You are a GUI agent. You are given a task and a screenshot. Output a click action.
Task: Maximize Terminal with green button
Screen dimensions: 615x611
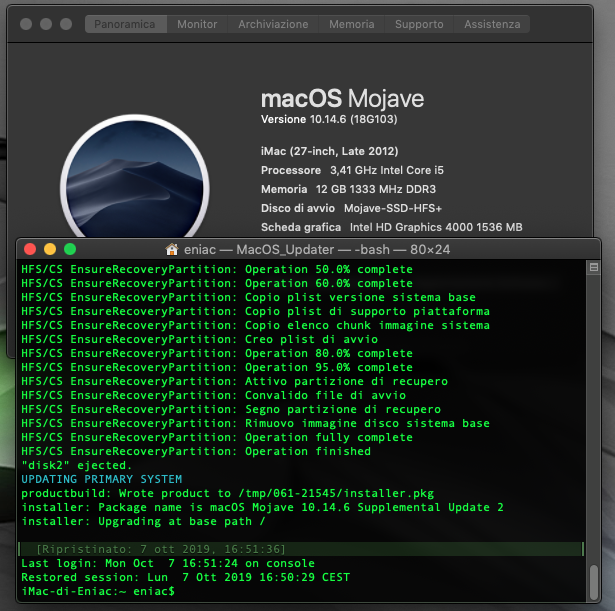70,249
